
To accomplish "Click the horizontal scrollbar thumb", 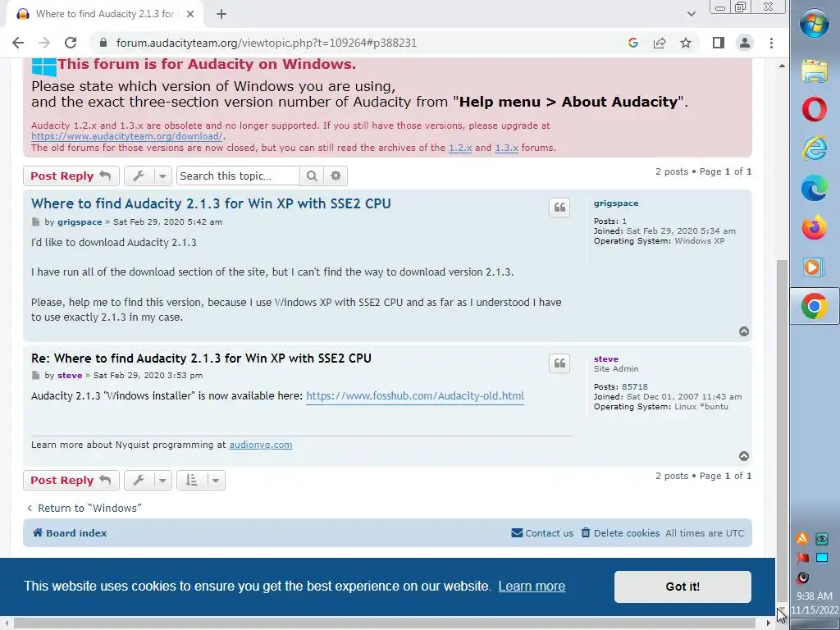I will click(x=385, y=623).
